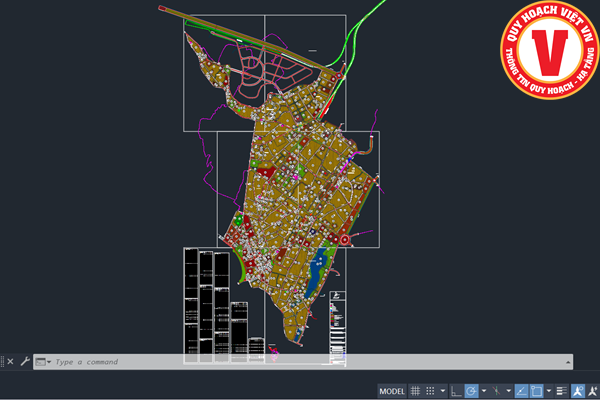Toggle snap mode dotted grid icon
Image resolution: width=600 pixels, height=400 pixels.
[x=430, y=390]
